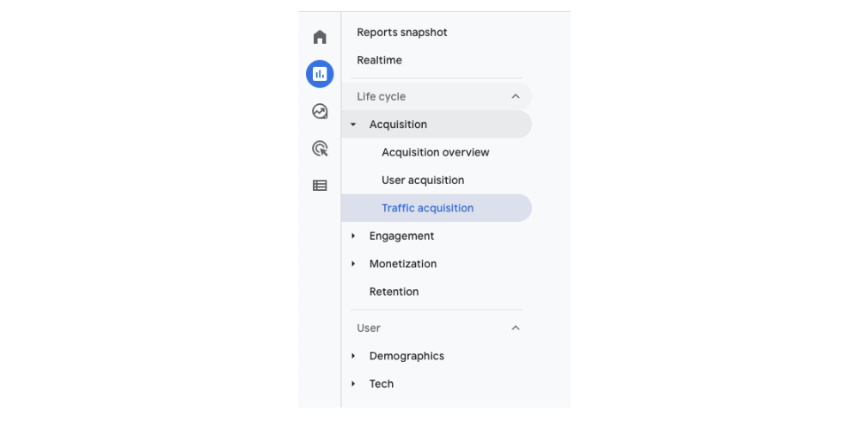Click the User section header label
The height and width of the screenshot is (424, 868).
(x=369, y=329)
